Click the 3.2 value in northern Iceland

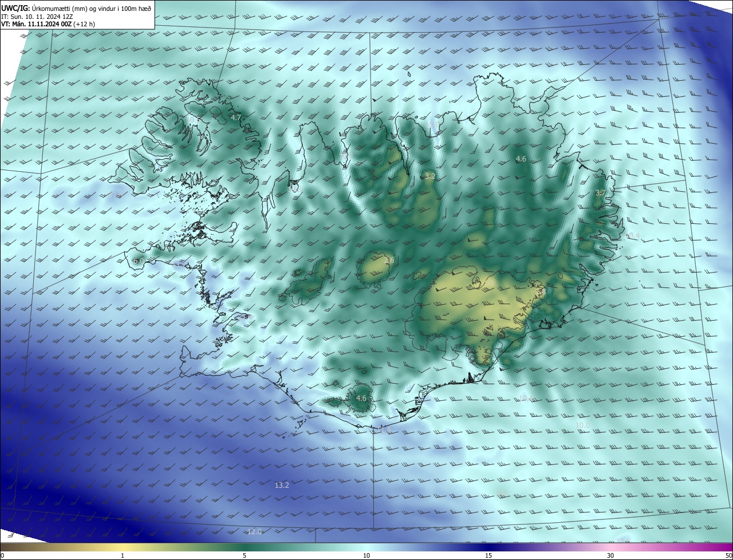(430, 176)
